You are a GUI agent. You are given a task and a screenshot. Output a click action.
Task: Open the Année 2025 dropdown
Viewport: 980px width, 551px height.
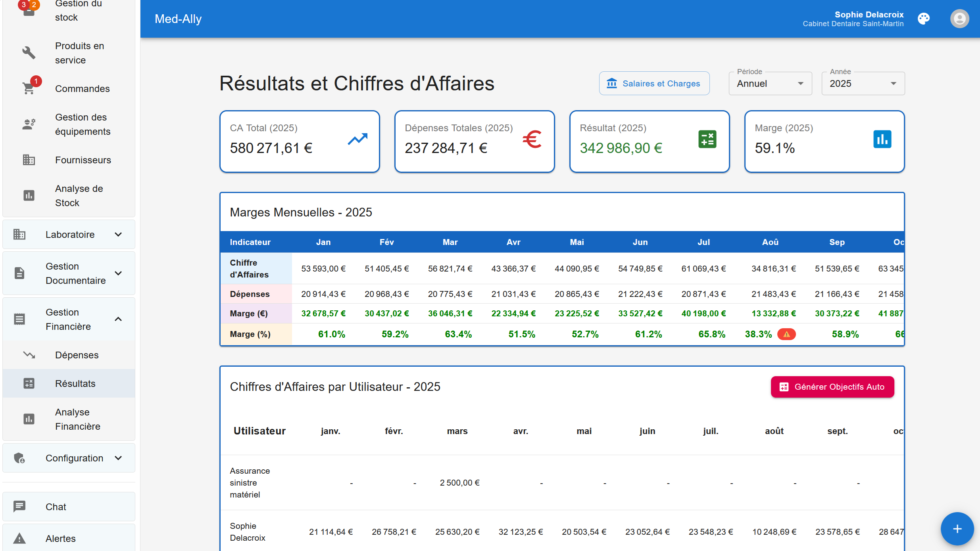coord(863,83)
